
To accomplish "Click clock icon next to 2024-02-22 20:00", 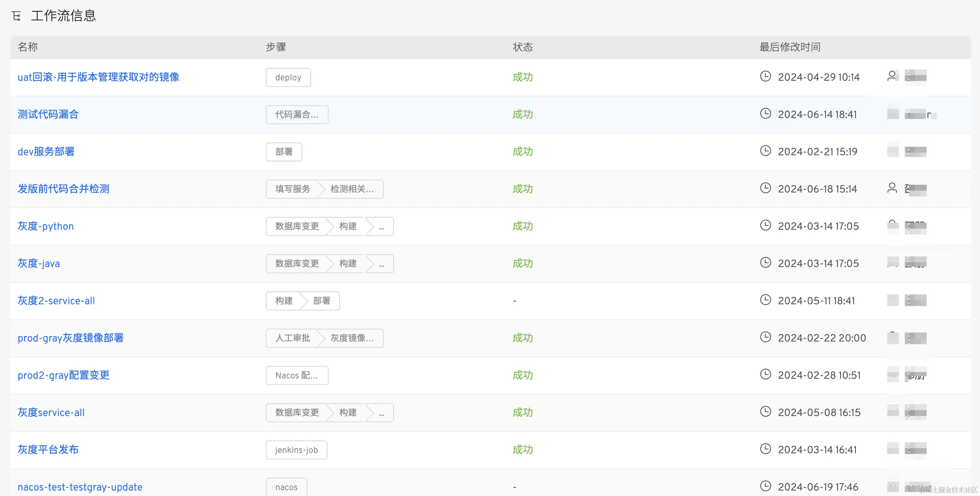I will click(x=765, y=337).
